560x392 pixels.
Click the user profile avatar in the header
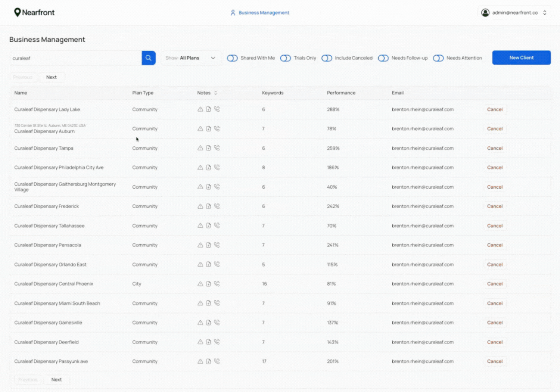tap(485, 12)
